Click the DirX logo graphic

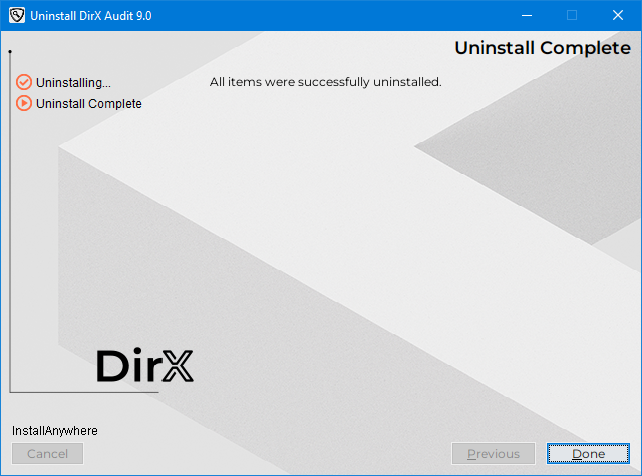pos(144,367)
